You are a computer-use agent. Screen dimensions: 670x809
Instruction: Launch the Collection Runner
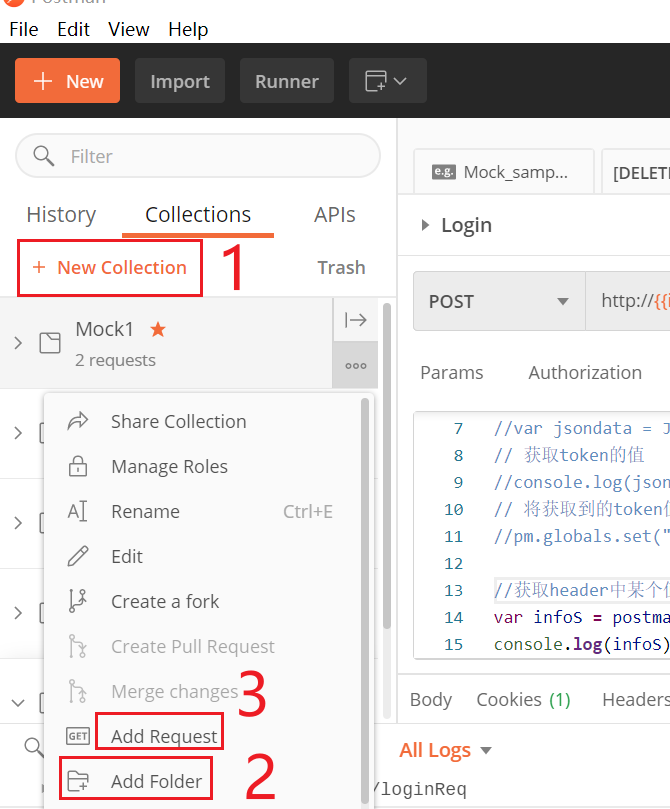287,81
